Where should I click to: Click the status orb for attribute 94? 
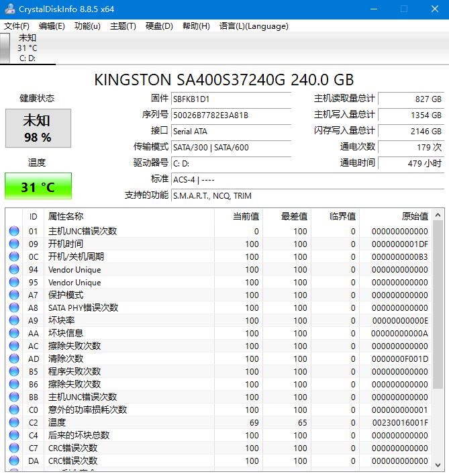point(14,269)
